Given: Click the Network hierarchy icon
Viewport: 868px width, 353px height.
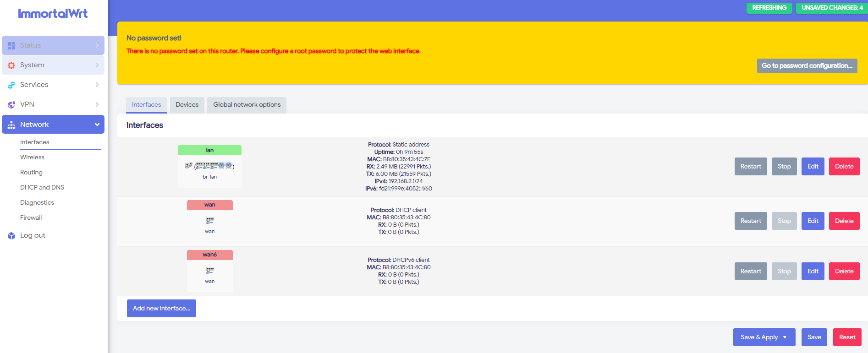Looking at the screenshot, I should click(x=11, y=125).
